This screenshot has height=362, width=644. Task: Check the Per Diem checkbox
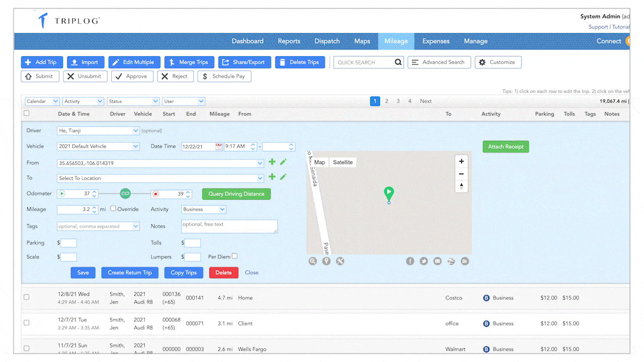click(x=234, y=256)
